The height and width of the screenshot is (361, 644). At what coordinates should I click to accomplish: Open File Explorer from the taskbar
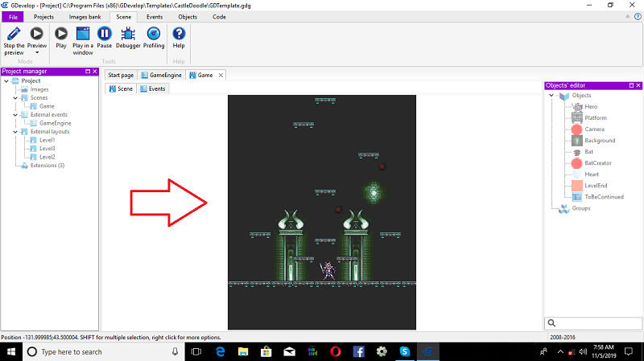243,352
